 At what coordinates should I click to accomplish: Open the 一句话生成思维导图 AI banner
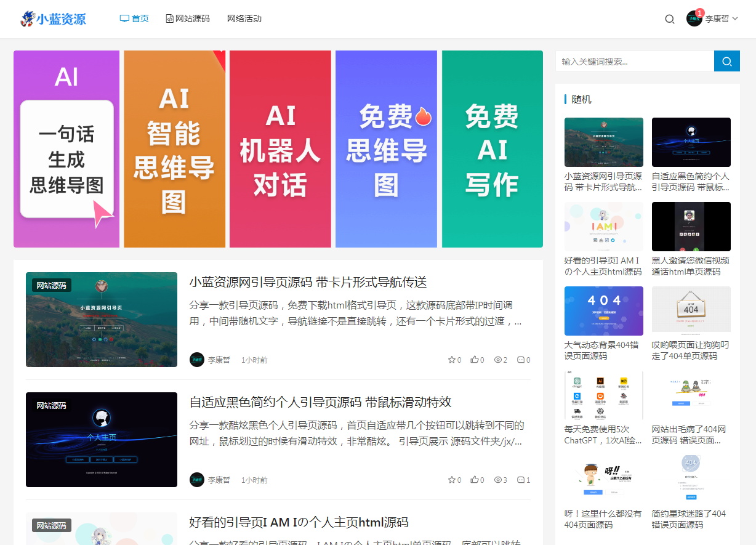click(x=66, y=149)
